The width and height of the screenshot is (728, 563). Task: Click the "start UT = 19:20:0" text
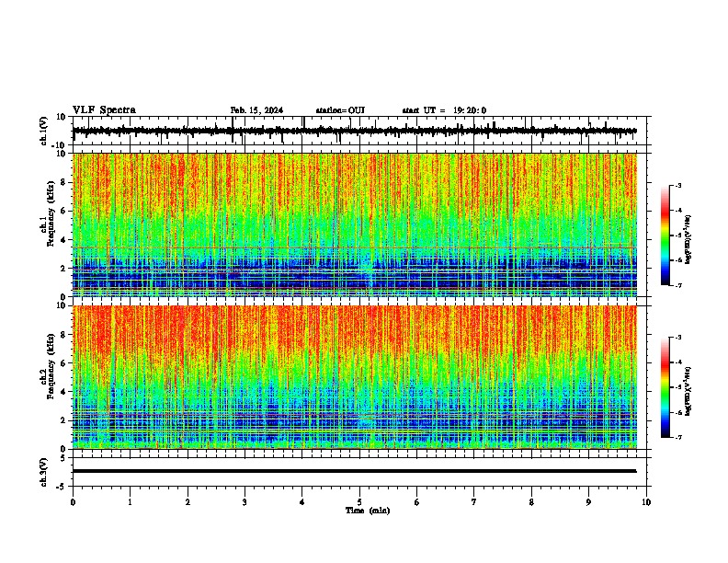click(444, 110)
